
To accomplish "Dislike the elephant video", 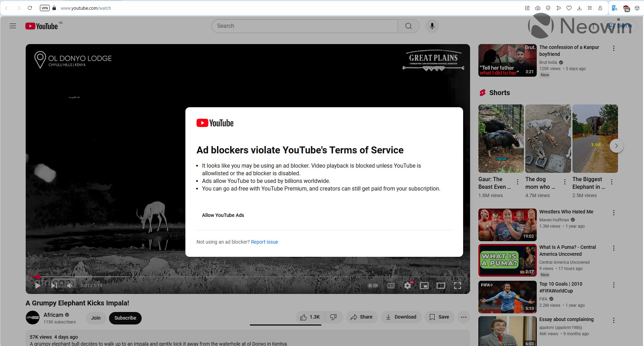I will 333,317.
